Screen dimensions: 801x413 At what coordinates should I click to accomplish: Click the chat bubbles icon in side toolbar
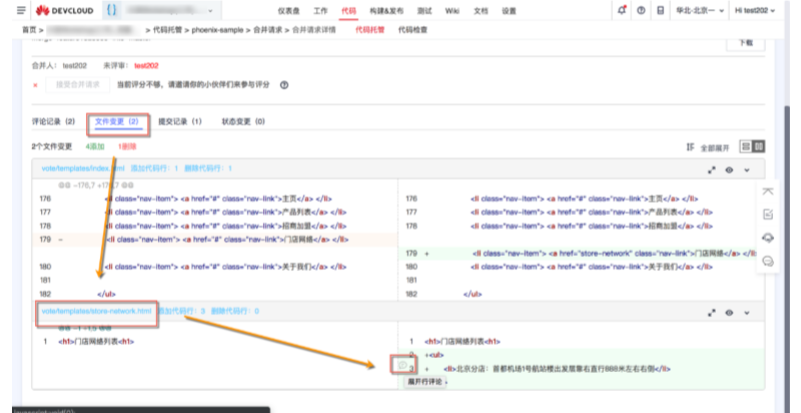tap(768, 262)
